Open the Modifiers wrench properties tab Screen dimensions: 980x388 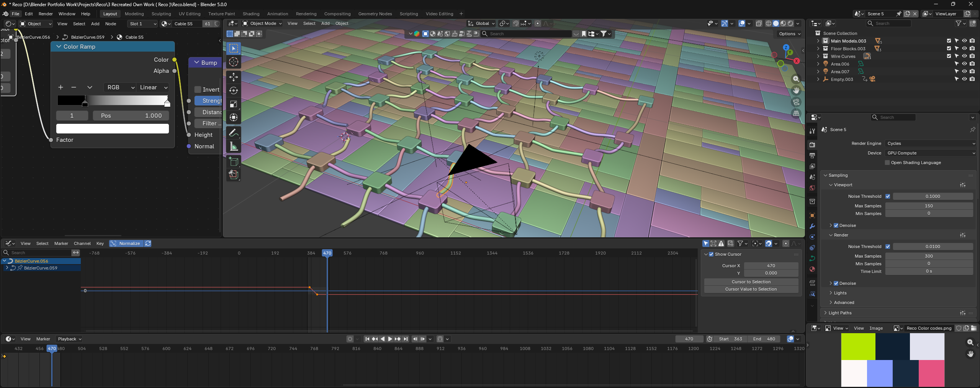pos(812,226)
